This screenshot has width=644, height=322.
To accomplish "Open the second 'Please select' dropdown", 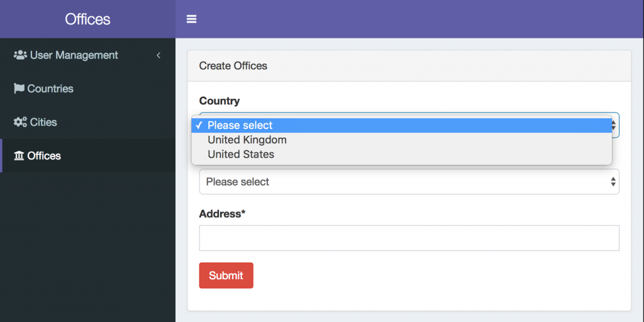I will (x=409, y=182).
